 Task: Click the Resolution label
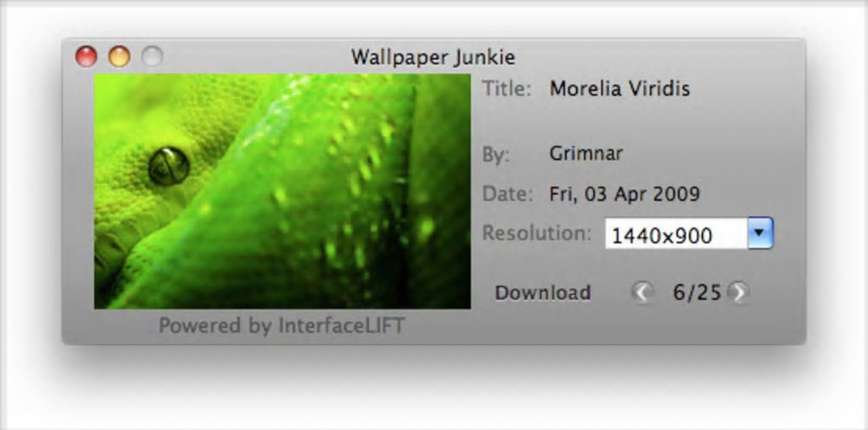537,233
